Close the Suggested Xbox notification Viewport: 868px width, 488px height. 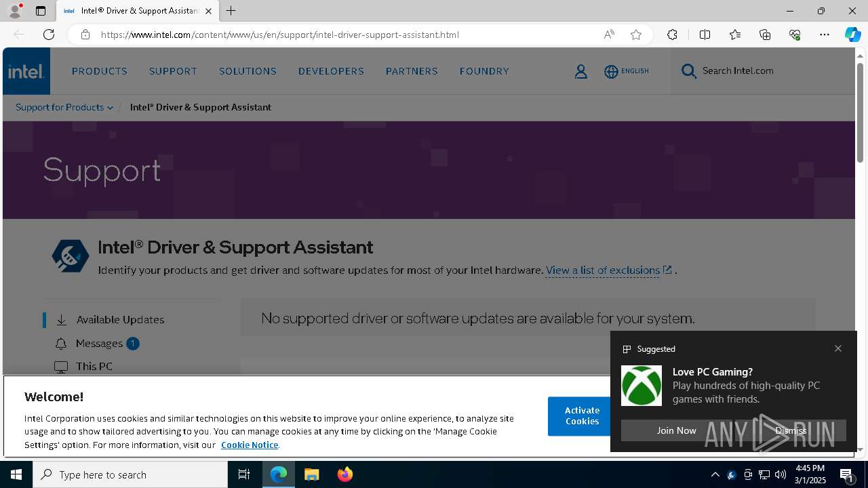click(838, 348)
